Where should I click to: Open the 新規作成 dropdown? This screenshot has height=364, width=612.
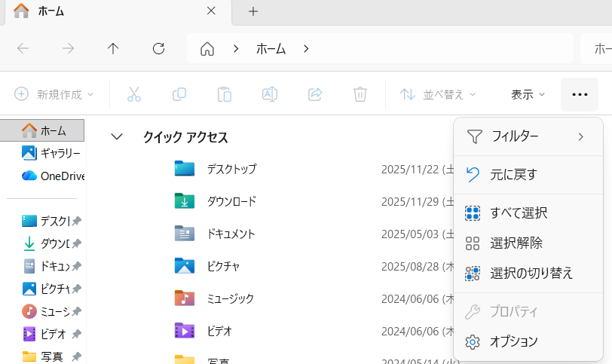(x=54, y=94)
